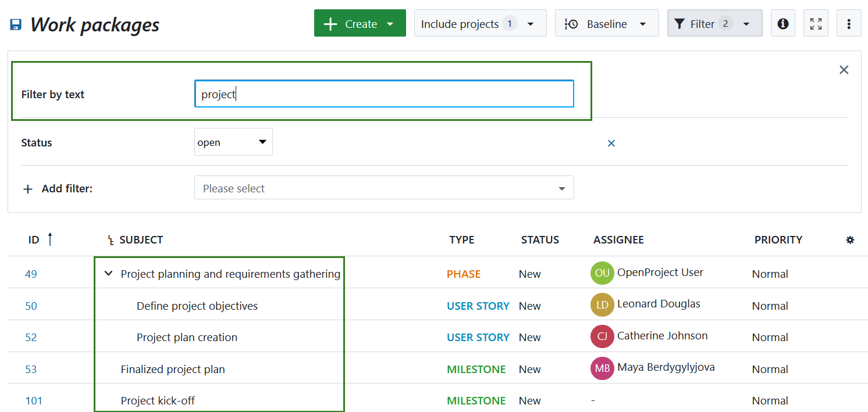868x412 pixels.
Task: Click the save view icon beside Work packages
Action: pos(15,24)
